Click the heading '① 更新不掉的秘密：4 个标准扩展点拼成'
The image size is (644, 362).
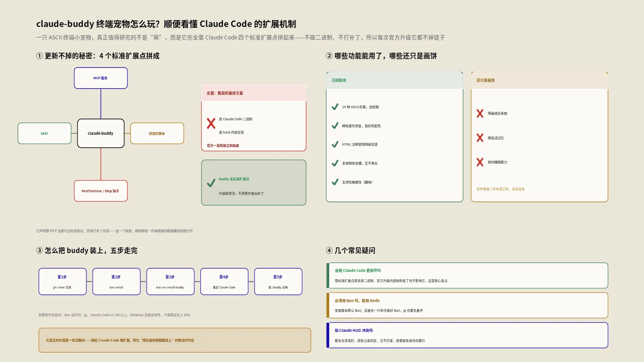click(98, 56)
